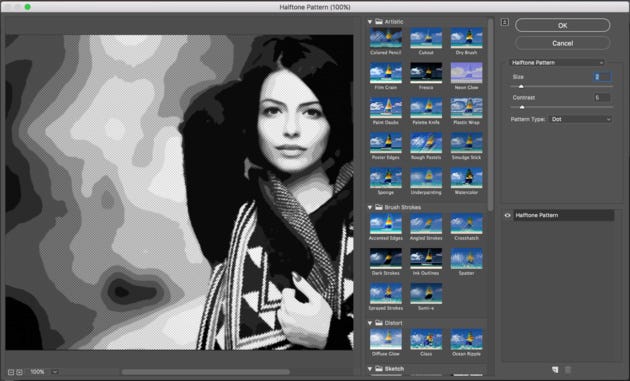
Task: Open the Halftone Pattern filter dropdown
Action: click(557, 62)
